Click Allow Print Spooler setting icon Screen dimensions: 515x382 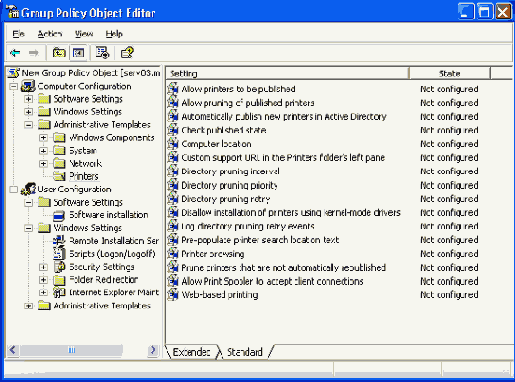point(173,281)
